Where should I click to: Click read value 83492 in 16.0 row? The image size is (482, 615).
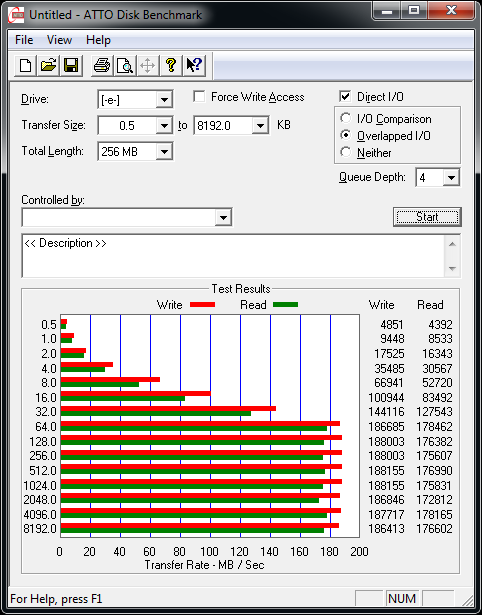pyautogui.click(x=437, y=398)
